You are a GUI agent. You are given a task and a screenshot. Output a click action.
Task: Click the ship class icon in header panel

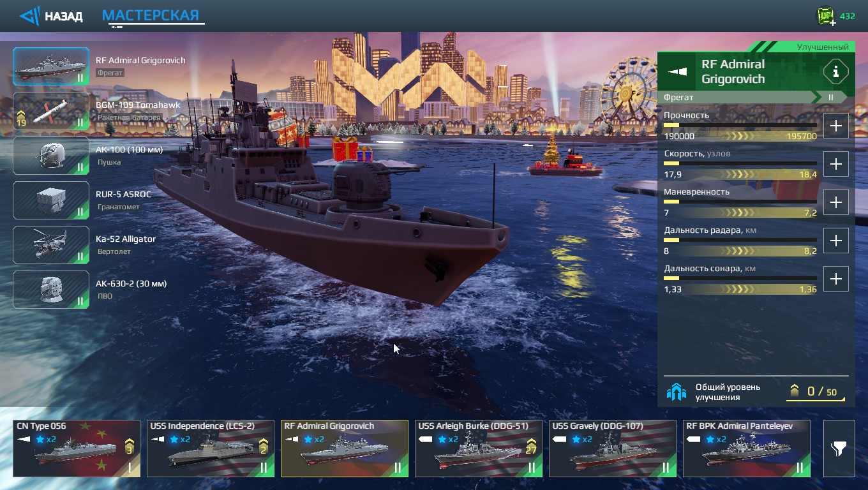[x=677, y=71]
